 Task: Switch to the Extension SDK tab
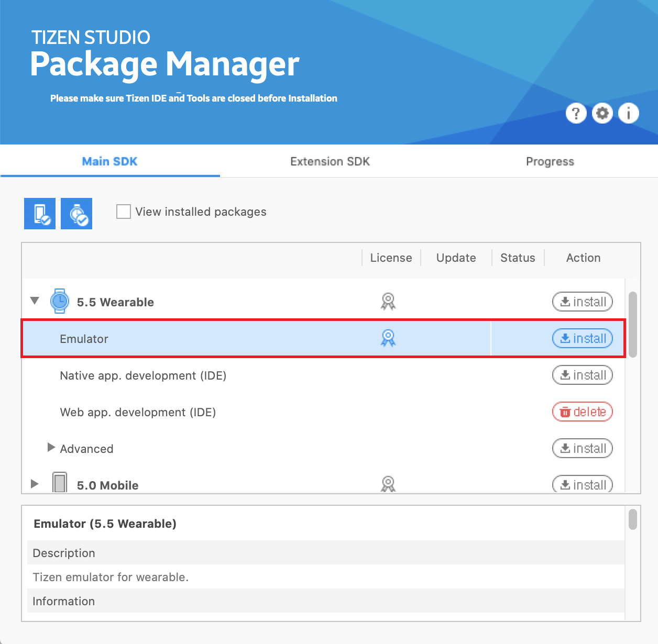330,161
